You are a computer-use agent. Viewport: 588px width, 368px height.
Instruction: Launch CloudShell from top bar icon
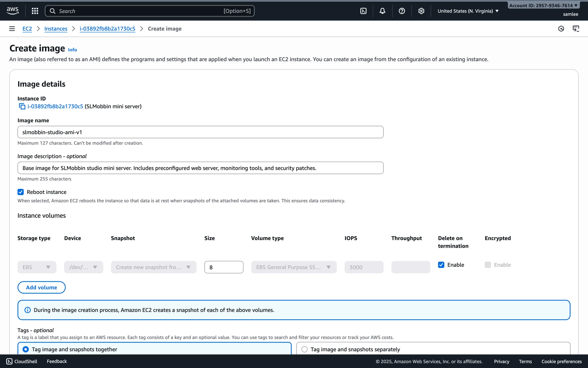[363, 11]
